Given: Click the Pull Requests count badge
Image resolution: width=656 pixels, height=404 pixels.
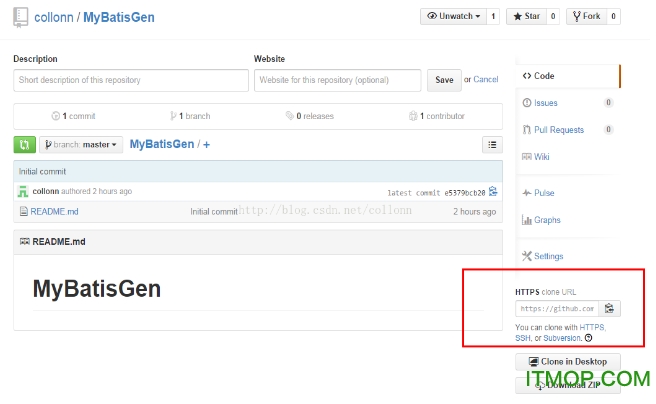Looking at the screenshot, I should (x=608, y=130).
